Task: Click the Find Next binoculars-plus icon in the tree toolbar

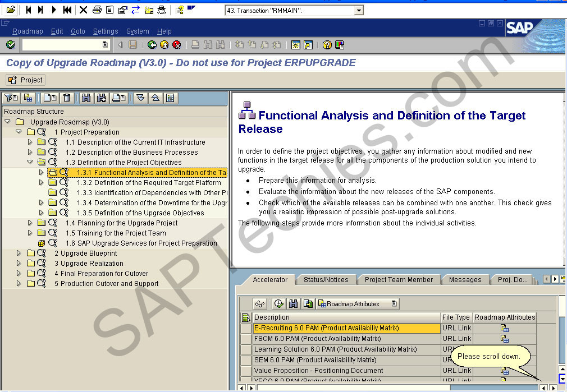Action: point(102,98)
